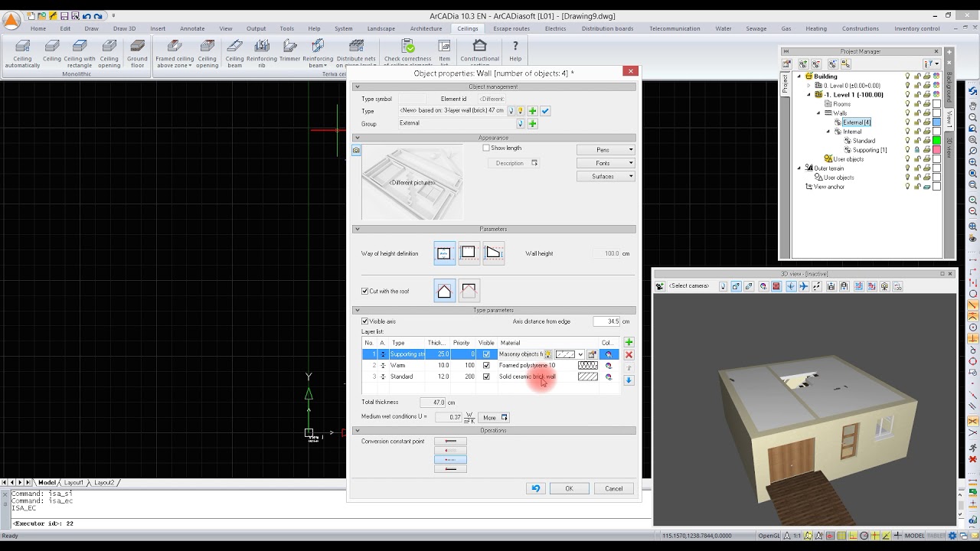980x551 pixels.
Task: Uncheck Cut with the roof
Action: tap(365, 291)
